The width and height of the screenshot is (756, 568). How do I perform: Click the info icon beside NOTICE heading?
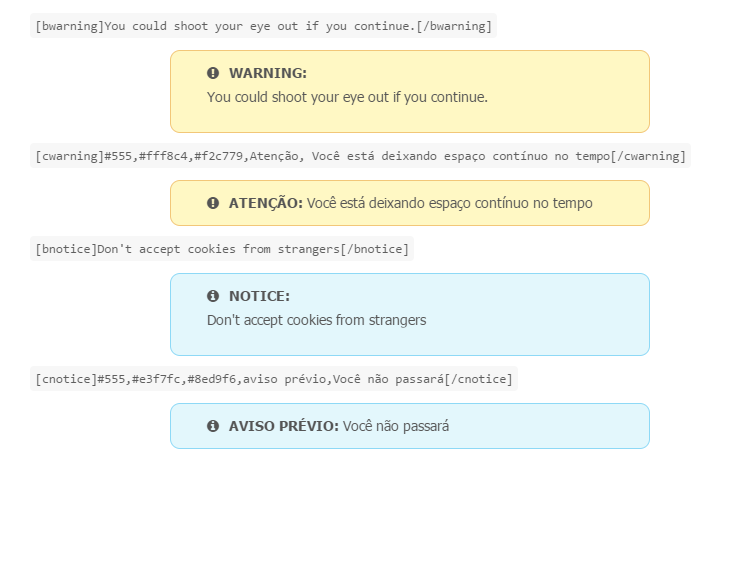(x=213, y=296)
